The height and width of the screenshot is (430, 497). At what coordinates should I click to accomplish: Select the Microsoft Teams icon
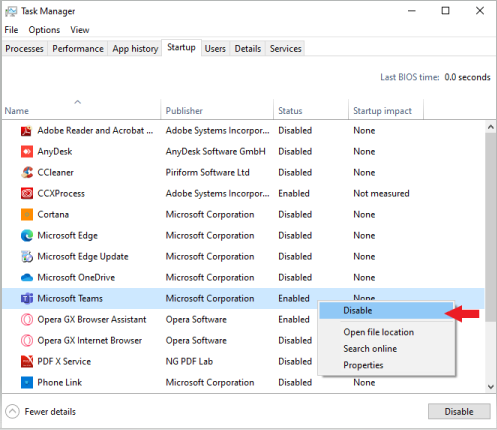[27, 299]
